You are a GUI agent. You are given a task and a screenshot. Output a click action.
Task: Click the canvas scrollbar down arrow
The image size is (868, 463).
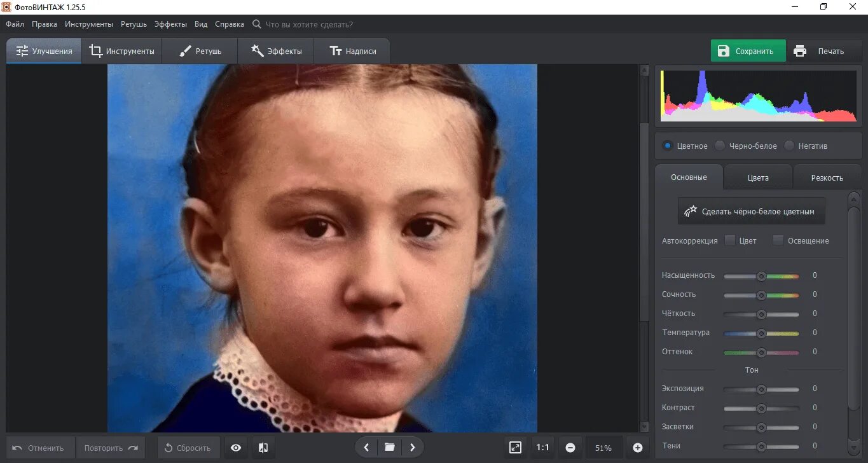pyautogui.click(x=644, y=427)
